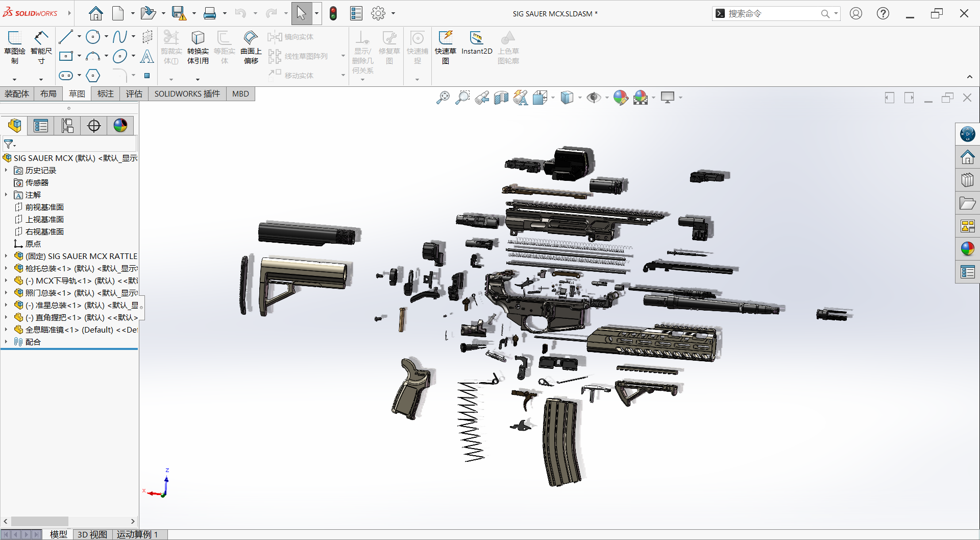Screen dimensions: 980x540
Task: Click the 草图绘制 button
Action: click(15, 48)
